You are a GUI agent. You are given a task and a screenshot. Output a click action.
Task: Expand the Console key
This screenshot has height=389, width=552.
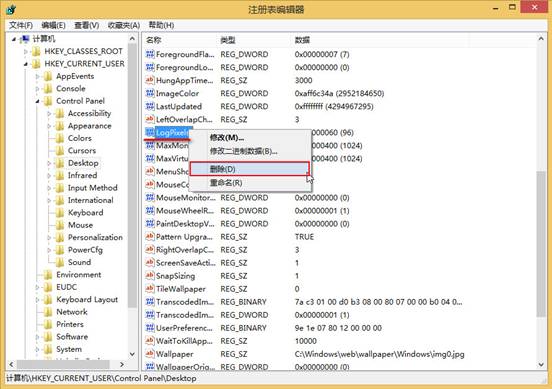37,89
